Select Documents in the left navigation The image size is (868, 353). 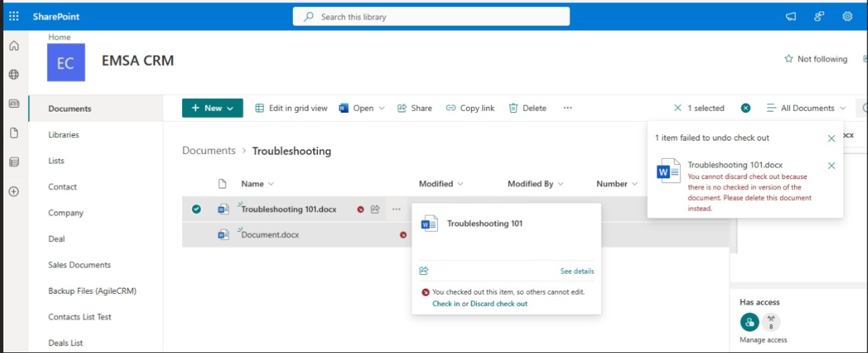tap(70, 109)
